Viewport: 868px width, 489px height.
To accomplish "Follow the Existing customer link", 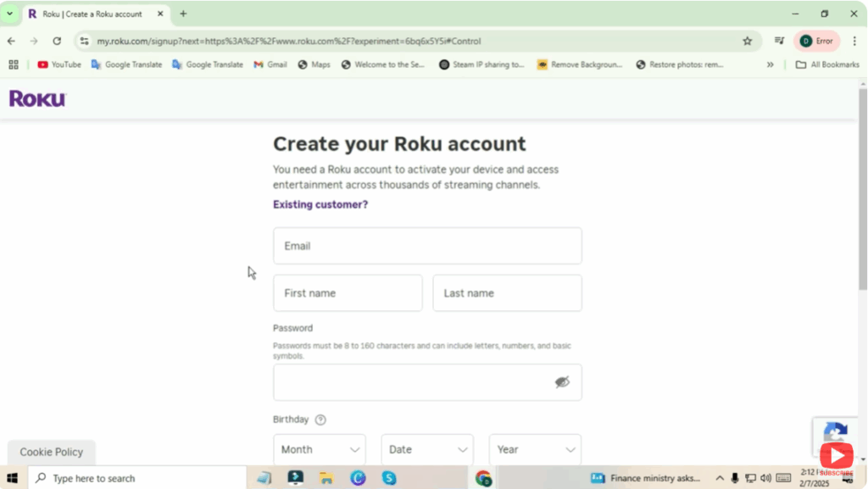I will pyautogui.click(x=320, y=204).
